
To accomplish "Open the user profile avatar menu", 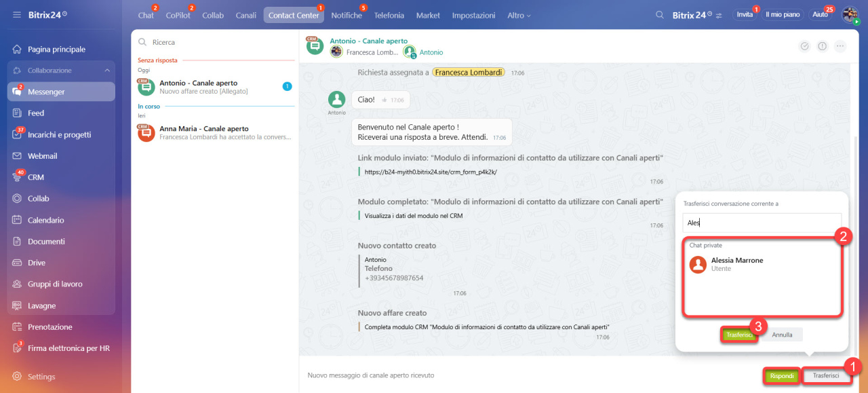I will point(850,15).
